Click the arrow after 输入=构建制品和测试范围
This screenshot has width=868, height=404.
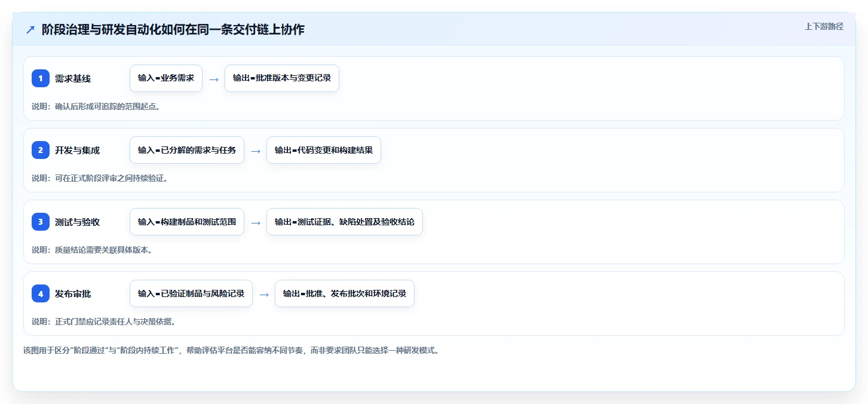[256, 222]
